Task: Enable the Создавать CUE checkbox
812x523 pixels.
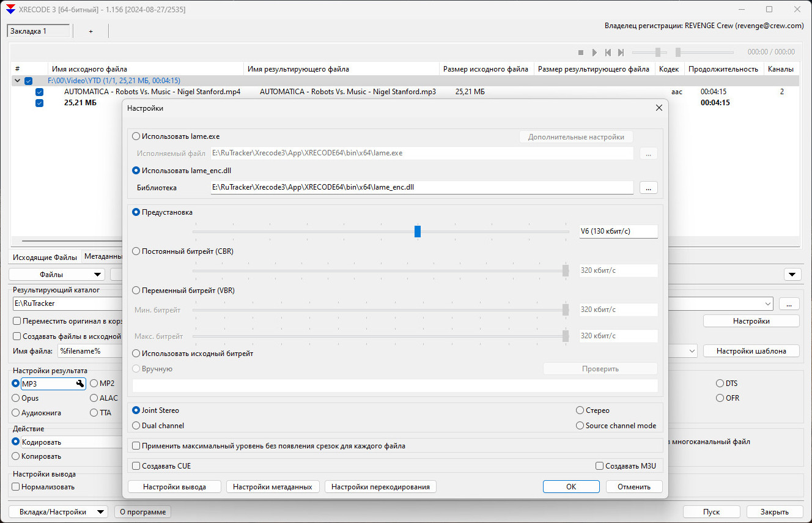Action: click(x=136, y=466)
